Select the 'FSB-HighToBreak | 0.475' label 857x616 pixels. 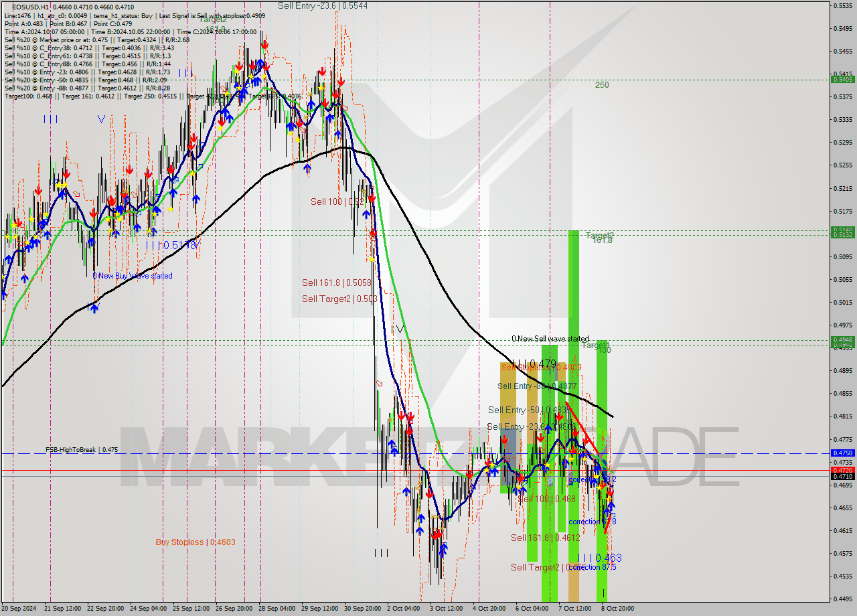click(82, 450)
